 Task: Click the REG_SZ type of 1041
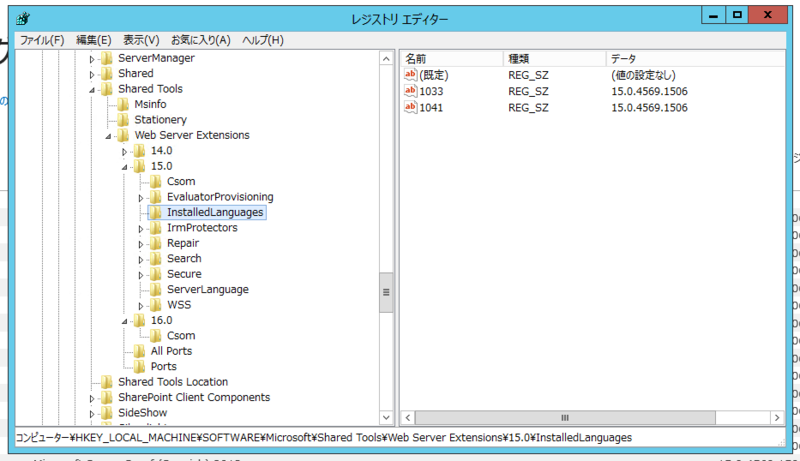point(528,108)
